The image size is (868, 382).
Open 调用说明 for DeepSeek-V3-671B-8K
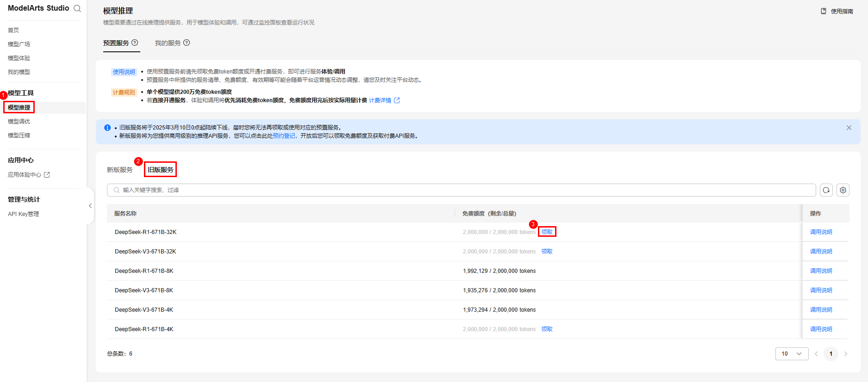pyautogui.click(x=821, y=290)
